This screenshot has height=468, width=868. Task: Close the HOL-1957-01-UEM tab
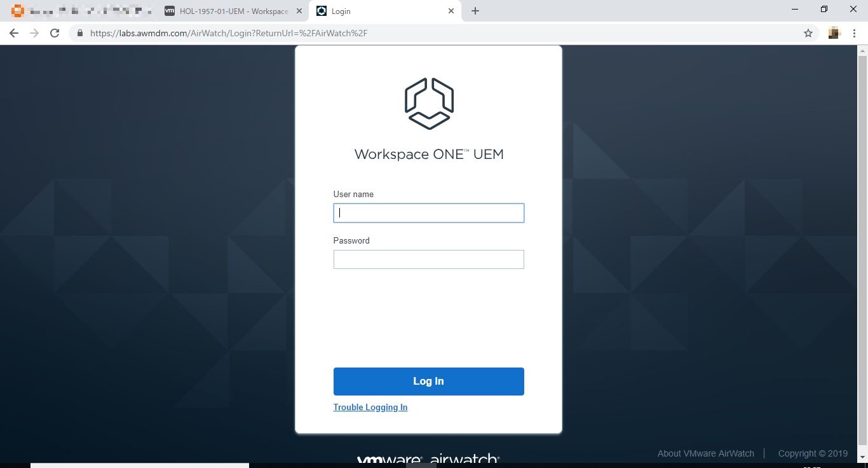[299, 11]
